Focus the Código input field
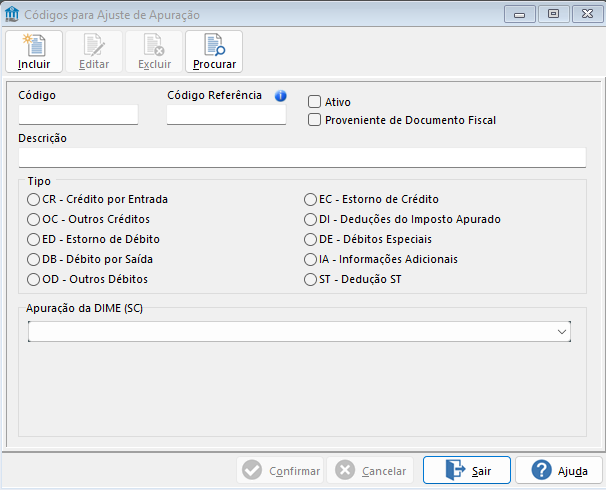The height and width of the screenshot is (490, 606). pyautogui.click(x=78, y=115)
